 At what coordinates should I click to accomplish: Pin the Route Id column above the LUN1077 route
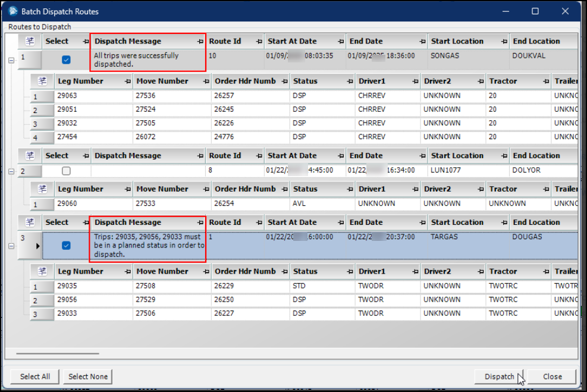(259, 156)
